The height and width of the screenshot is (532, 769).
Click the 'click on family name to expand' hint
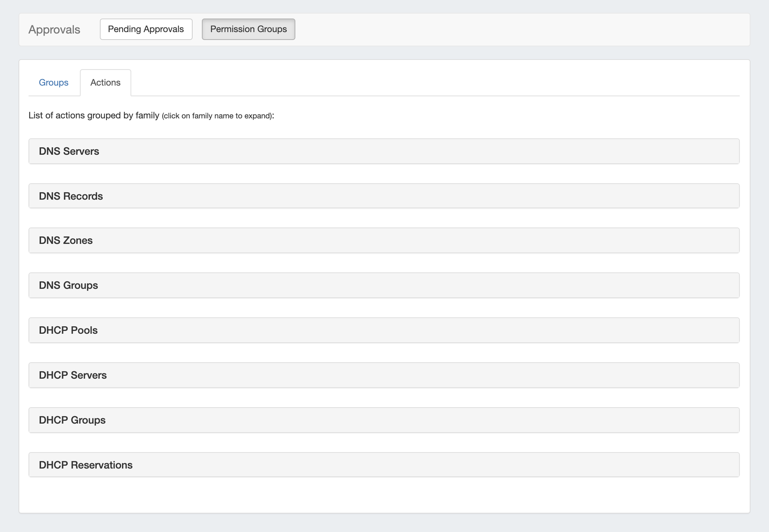[x=218, y=116]
